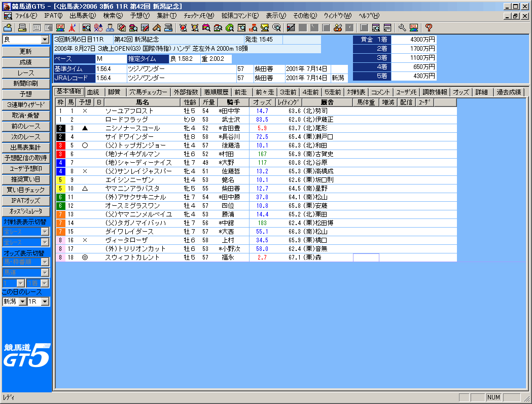Open the wrench settings tool icon

coord(402,27)
